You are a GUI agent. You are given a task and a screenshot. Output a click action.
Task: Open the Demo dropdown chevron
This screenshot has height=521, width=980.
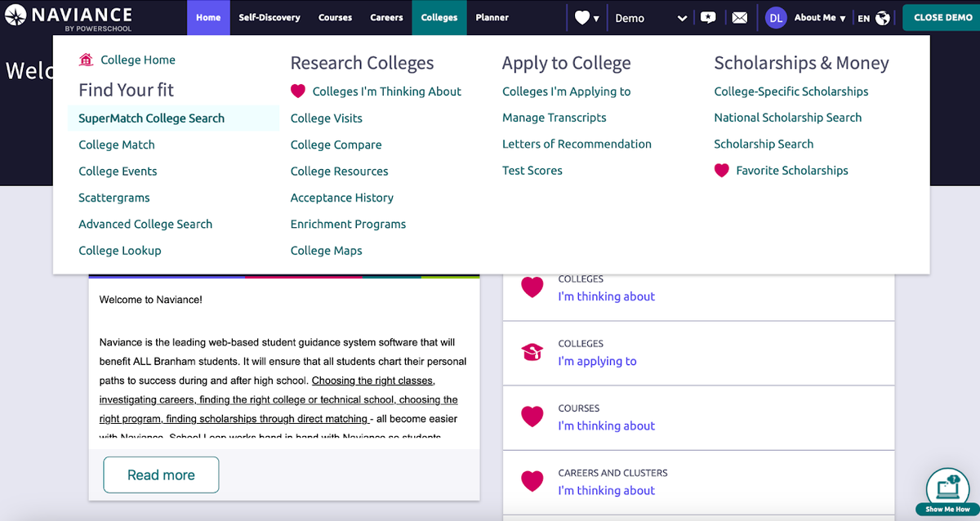682,16
